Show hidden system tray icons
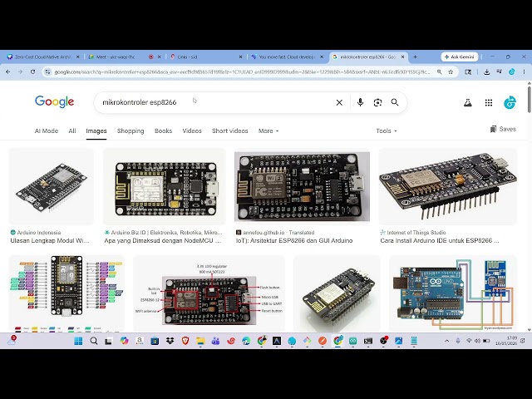532x399 pixels. pos(447,341)
